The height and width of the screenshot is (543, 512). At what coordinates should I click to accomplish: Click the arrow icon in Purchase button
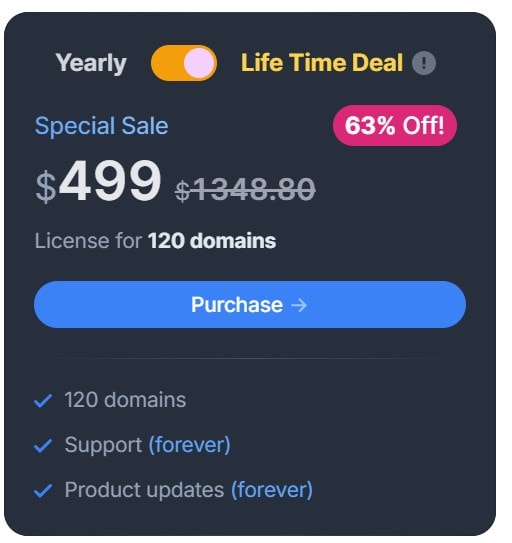pyautogui.click(x=299, y=305)
